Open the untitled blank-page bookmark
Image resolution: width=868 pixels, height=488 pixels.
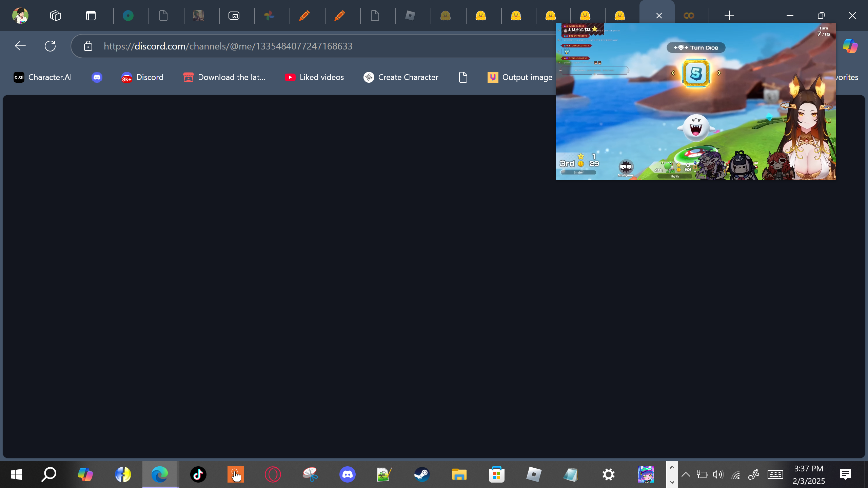click(463, 77)
